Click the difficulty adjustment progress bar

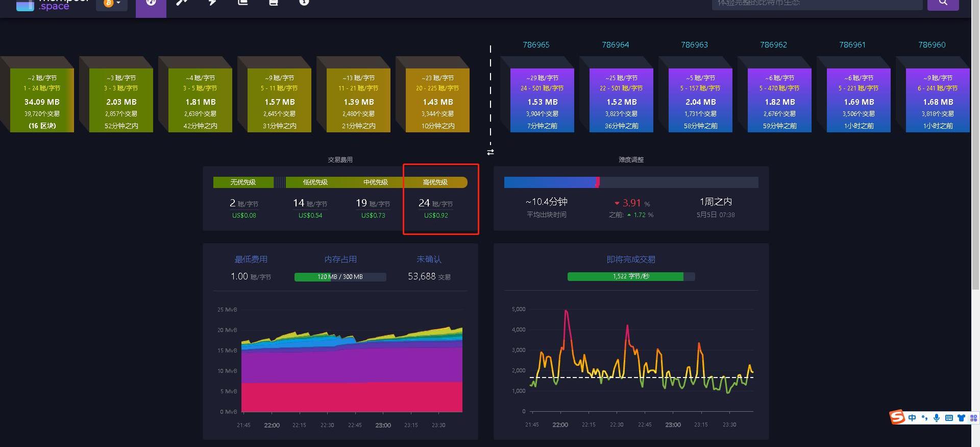click(631, 182)
